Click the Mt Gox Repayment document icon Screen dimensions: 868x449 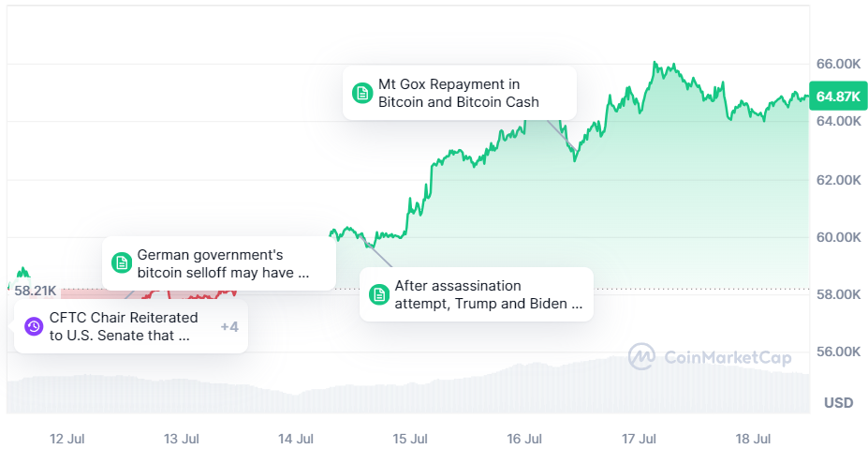tap(361, 93)
